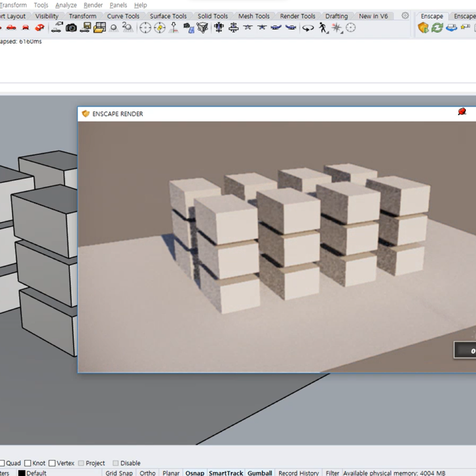The height and width of the screenshot is (476, 476).
Task: Open the Render menu
Action: point(93,5)
